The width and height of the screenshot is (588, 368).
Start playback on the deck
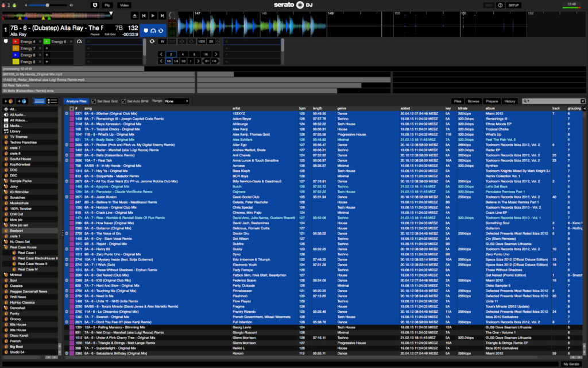[153, 16]
